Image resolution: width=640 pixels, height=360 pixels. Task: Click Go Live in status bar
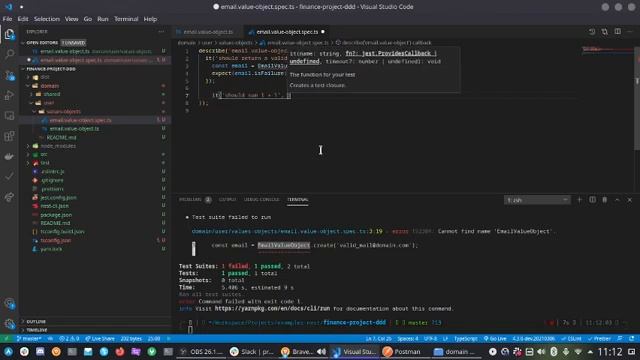click(495, 339)
